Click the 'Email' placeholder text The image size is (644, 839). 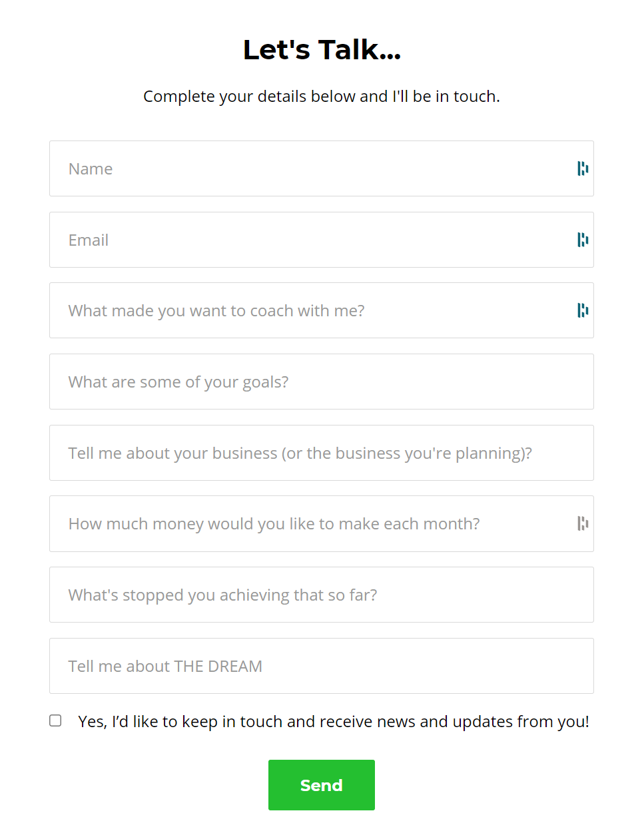89,240
